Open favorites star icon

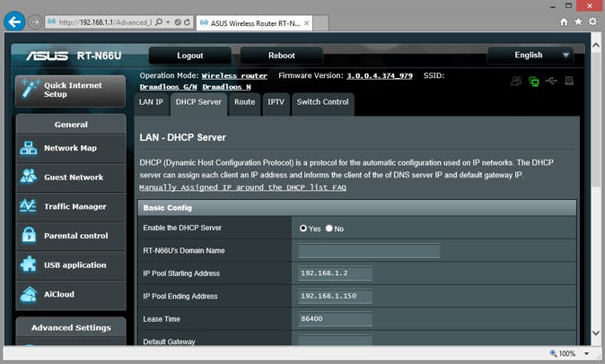tap(578, 22)
